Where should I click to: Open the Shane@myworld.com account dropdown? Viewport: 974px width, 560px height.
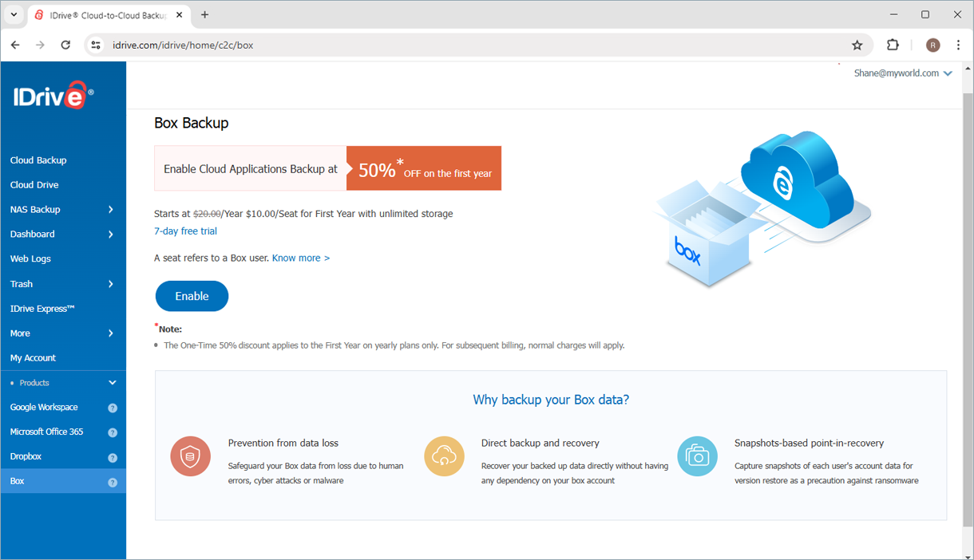click(x=903, y=73)
